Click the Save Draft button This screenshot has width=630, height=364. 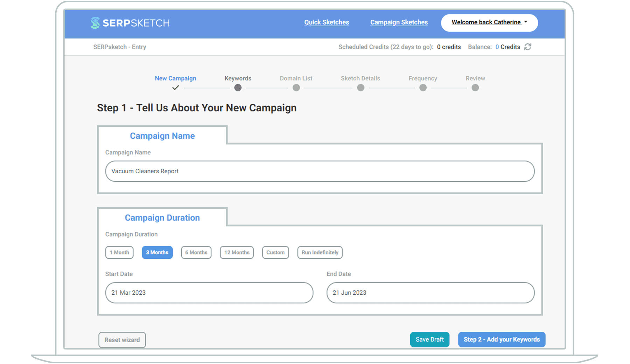[x=430, y=339]
